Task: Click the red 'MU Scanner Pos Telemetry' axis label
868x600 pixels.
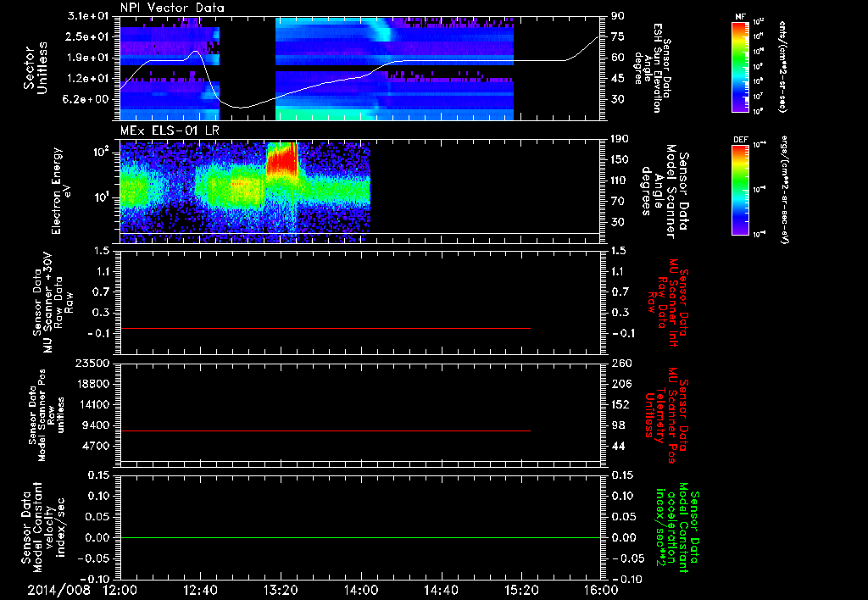Action: pos(666,415)
